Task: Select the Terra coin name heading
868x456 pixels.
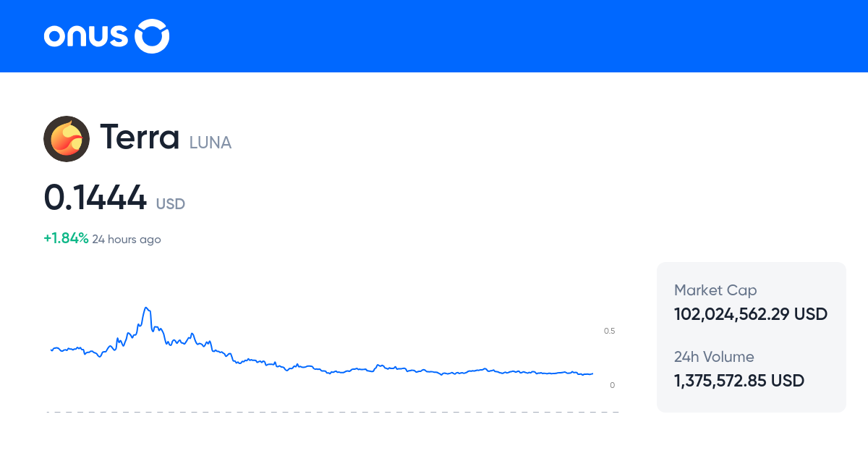Action: point(140,138)
